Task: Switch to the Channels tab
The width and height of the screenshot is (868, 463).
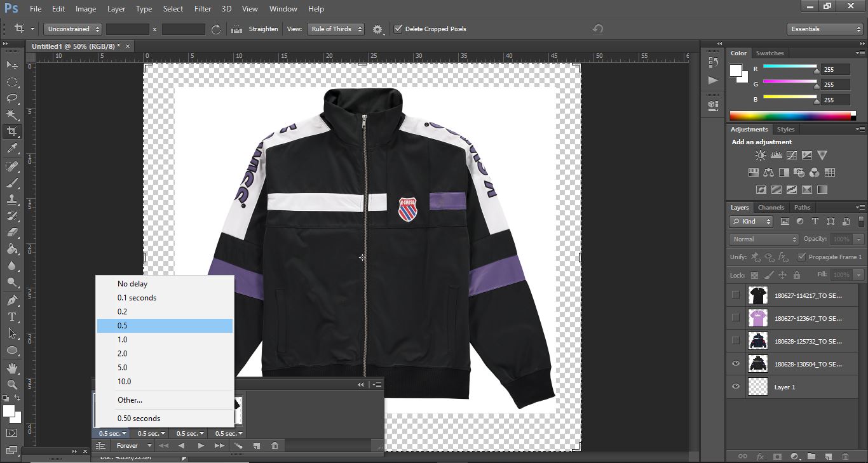Action: [771, 208]
